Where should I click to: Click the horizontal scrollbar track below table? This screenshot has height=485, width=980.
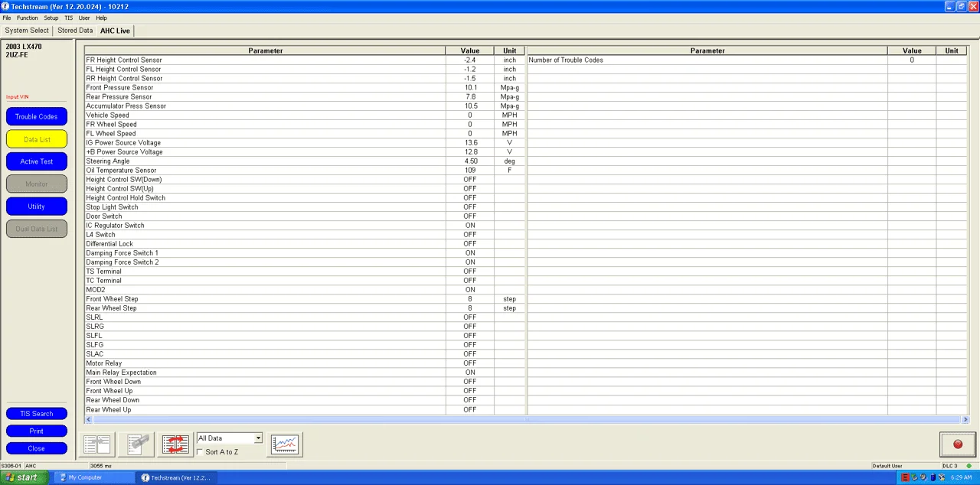coord(527,419)
